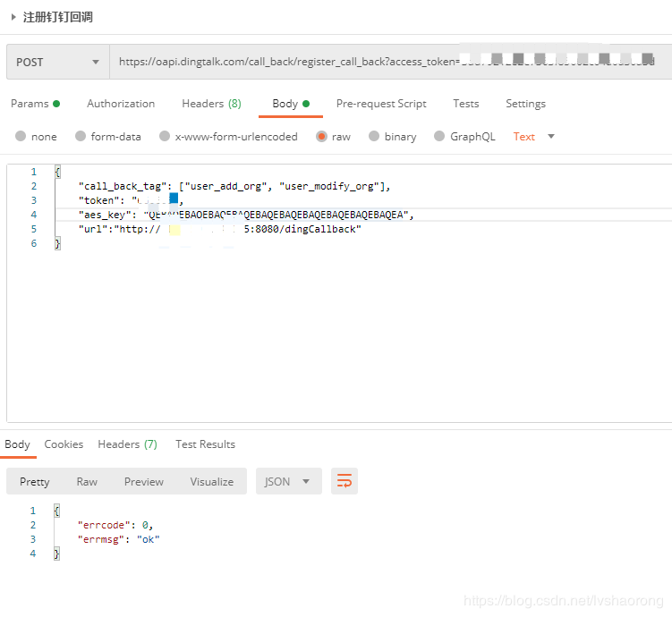The image size is (672, 617).
Task: View the Test Results tab
Action: [205, 444]
